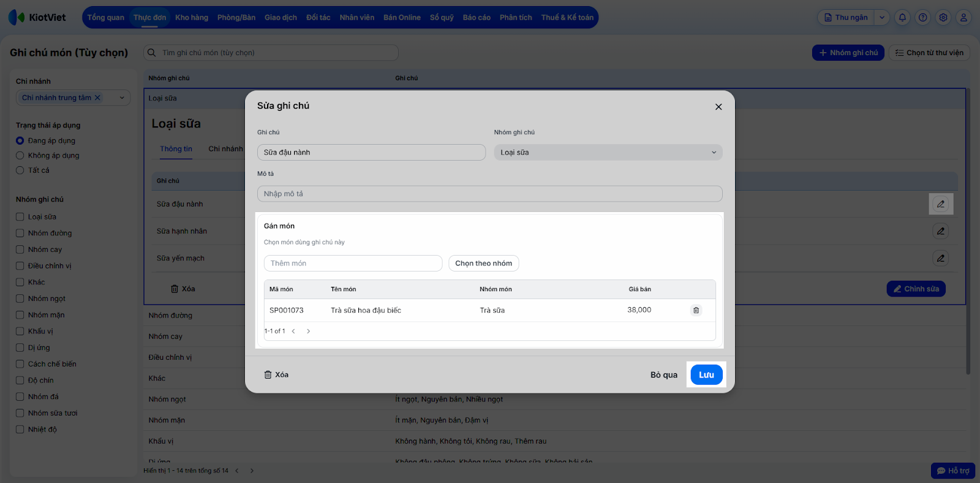The image size is (980, 483).
Task: Go to the Báo cáo menu
Action: click(x=477, y=18)
